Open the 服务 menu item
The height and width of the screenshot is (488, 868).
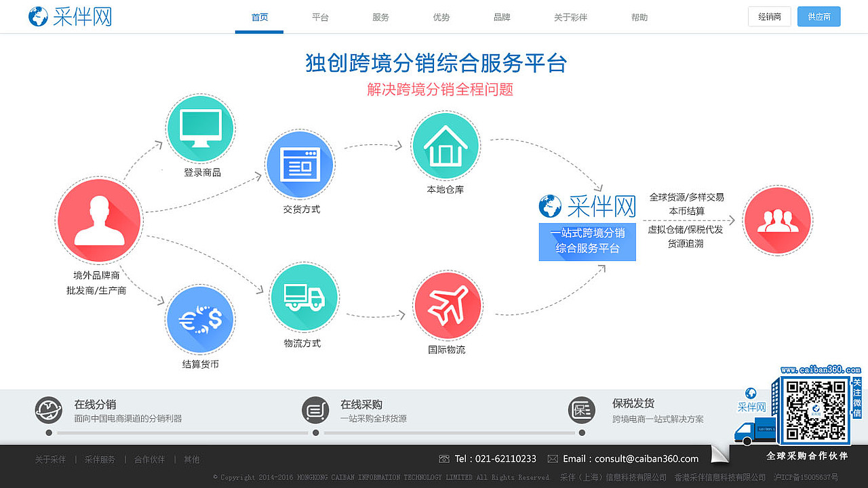(380, 17)
